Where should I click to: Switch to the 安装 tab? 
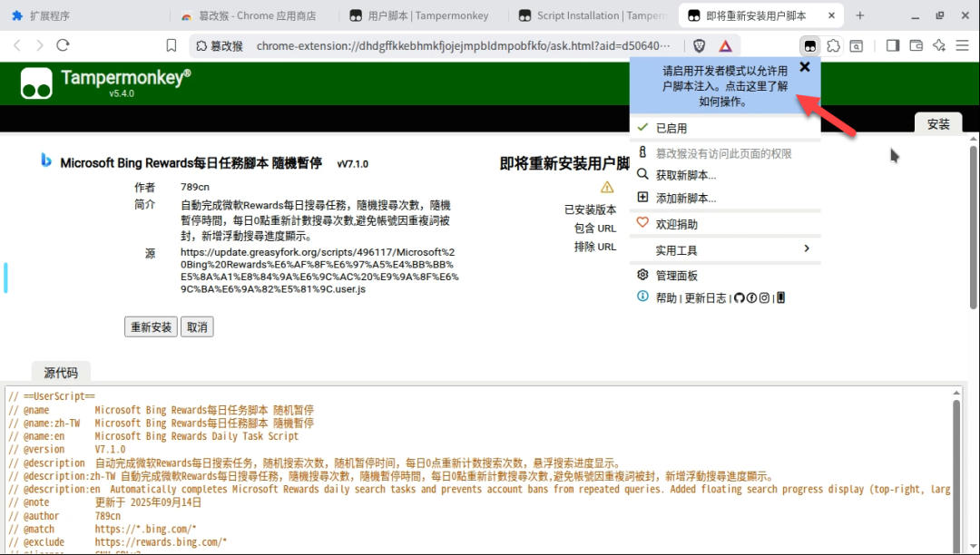click(x=938, y=123)
